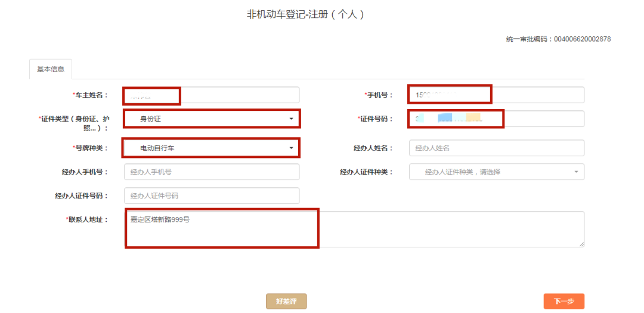
Task: Focus the 经办人手机号 input field
Action: coord(211,172)
